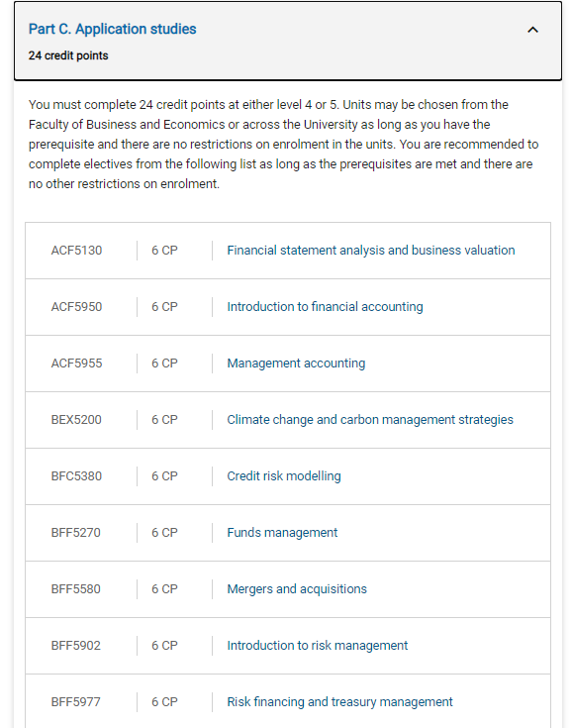This screenshot has height=728, width=572.
Task: Select the ACF5955 unit code
Action: (x=76, y=364)
